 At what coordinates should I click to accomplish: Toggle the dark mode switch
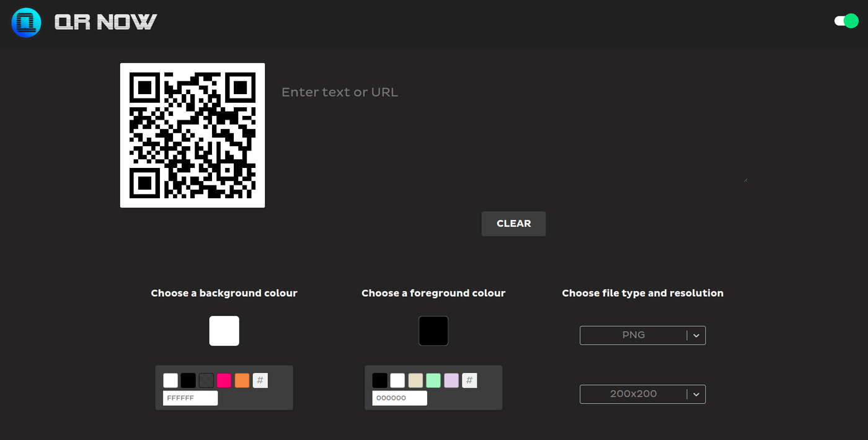coord(846,21)
